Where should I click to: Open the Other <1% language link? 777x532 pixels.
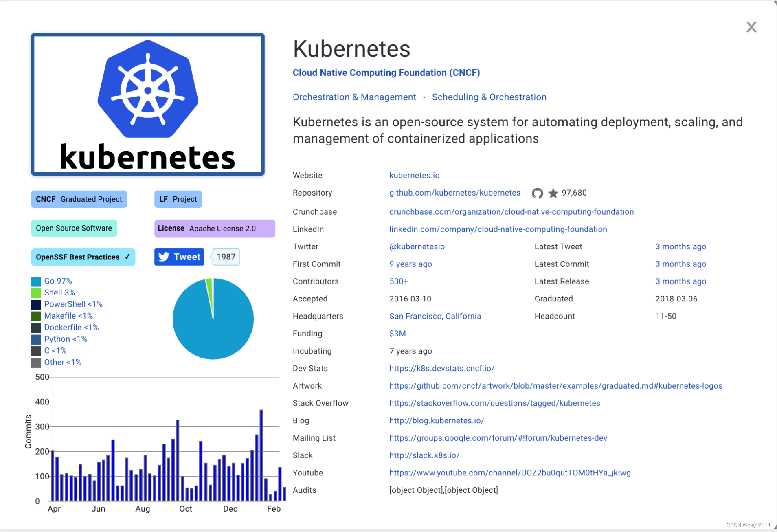(x=63, y=362)
